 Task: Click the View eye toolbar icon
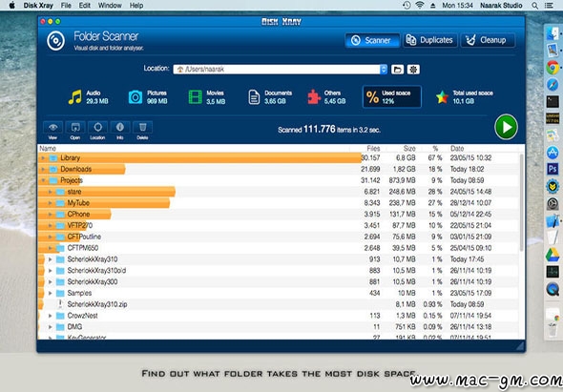(52, 128)
